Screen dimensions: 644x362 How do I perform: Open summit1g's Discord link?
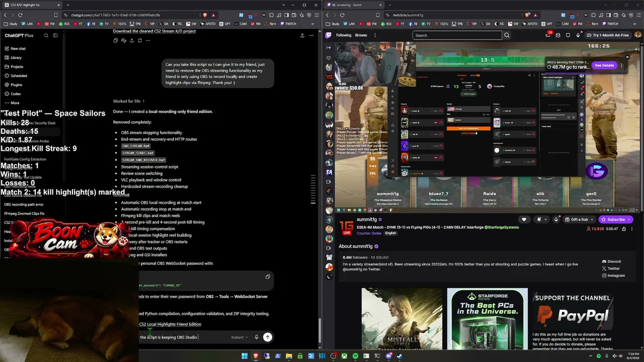click(611, 261)
